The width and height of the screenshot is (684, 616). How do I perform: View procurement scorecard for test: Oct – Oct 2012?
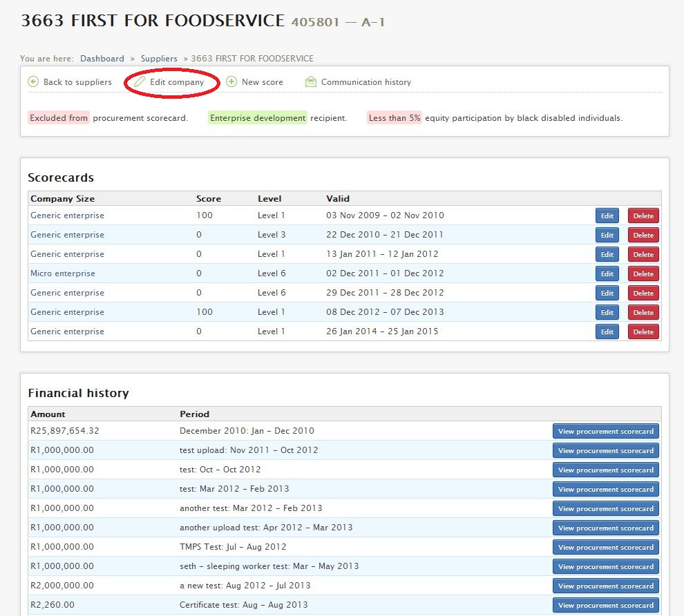point(605,470)
